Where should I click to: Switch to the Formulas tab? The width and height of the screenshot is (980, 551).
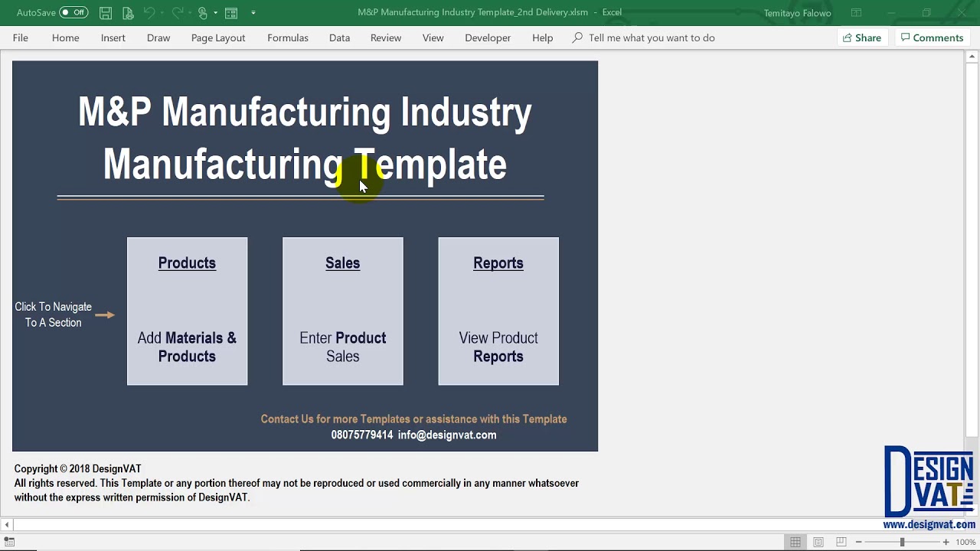288,37
